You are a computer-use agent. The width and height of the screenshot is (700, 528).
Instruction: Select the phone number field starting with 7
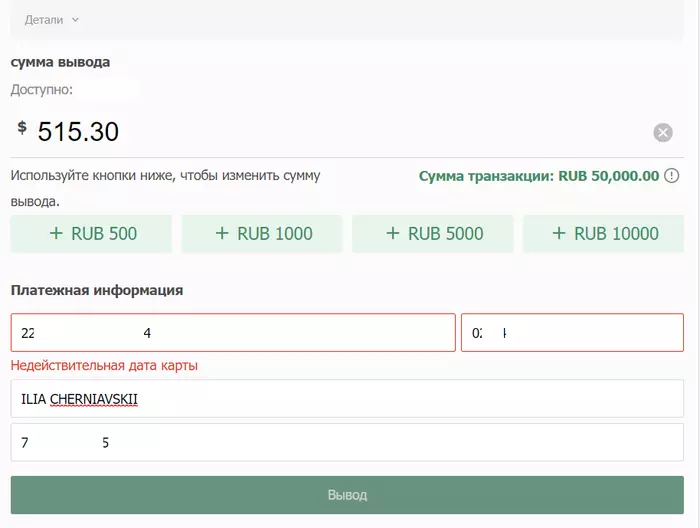347,442
